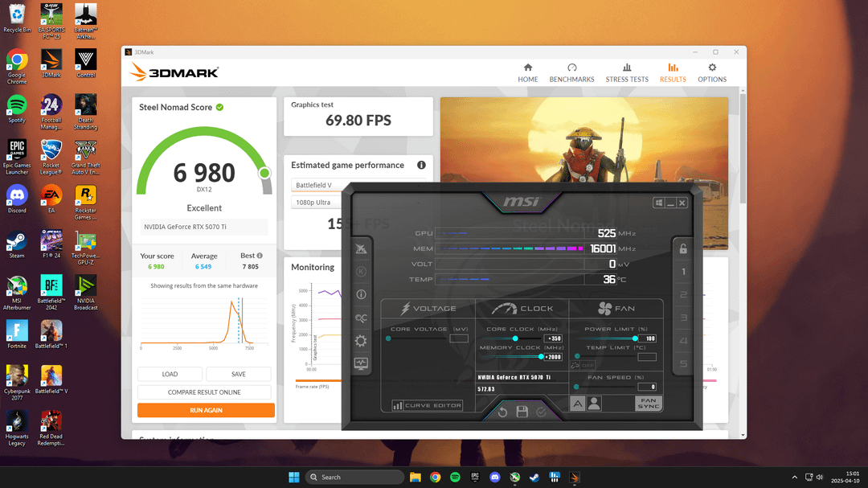Open Cyberpunk 2077 desktop shortcut
868x488 pixels.
17,382
